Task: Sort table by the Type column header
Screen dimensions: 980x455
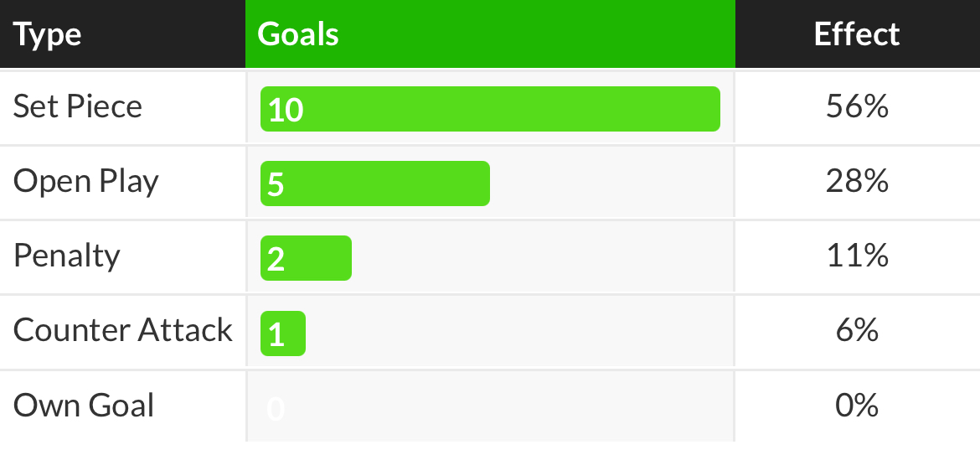Action: pos(48,34)
